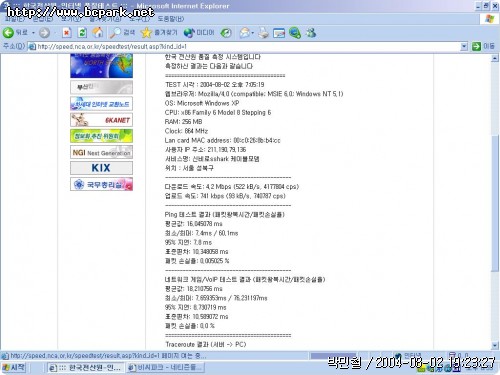
Task: Stop page loading with the red X icon
Action: 67,33
